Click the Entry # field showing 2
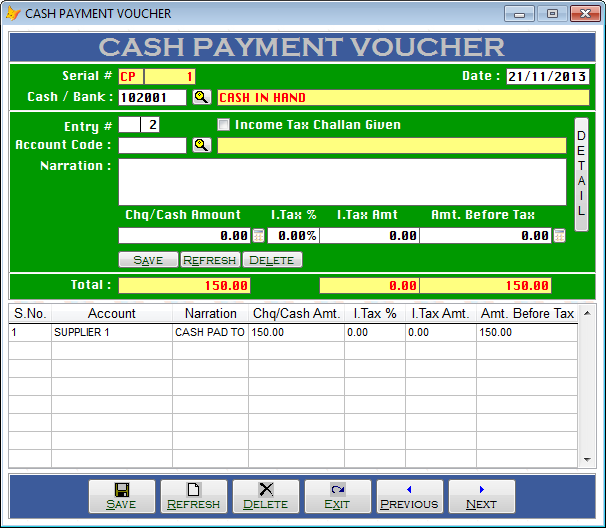This screenshot has width=606, height=528. 150,125
